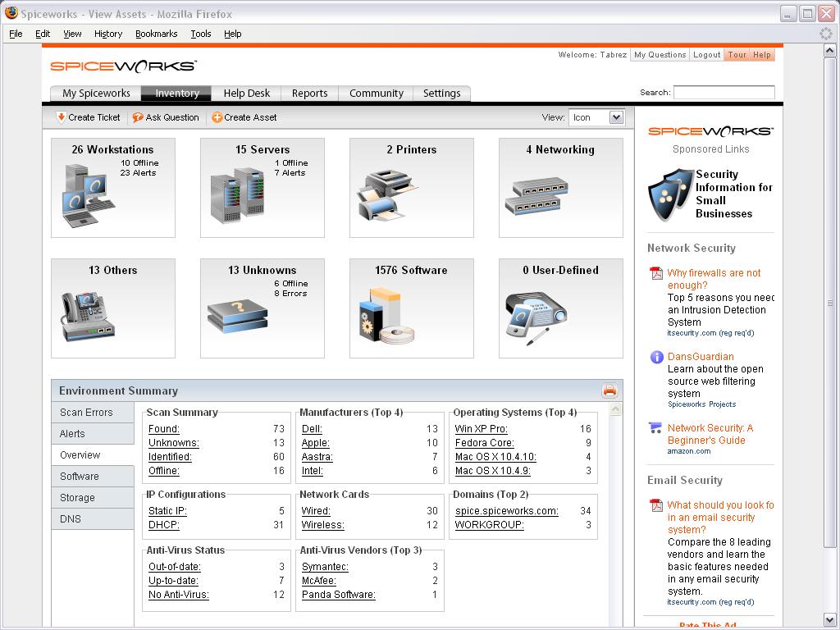Click the '13 Unknowns' tile title
Image resolution: width=840 pixels, height=630 pixels.
click(x=262, y=270)
